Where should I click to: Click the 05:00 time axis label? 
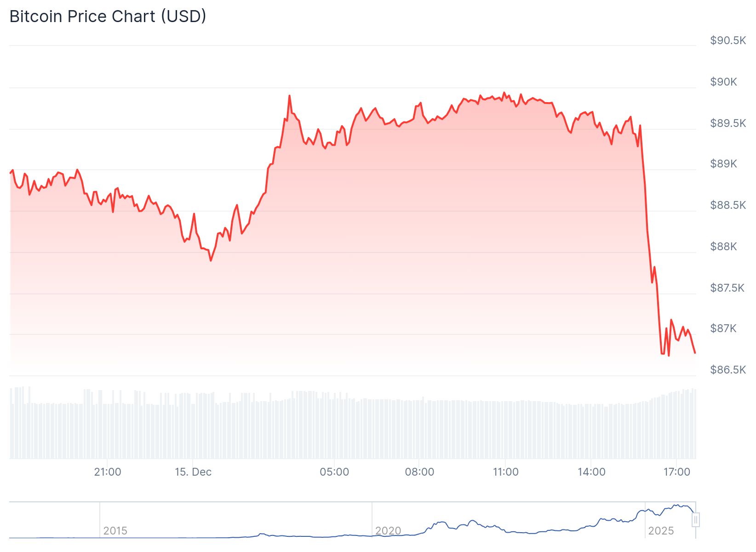click(334, 472)
